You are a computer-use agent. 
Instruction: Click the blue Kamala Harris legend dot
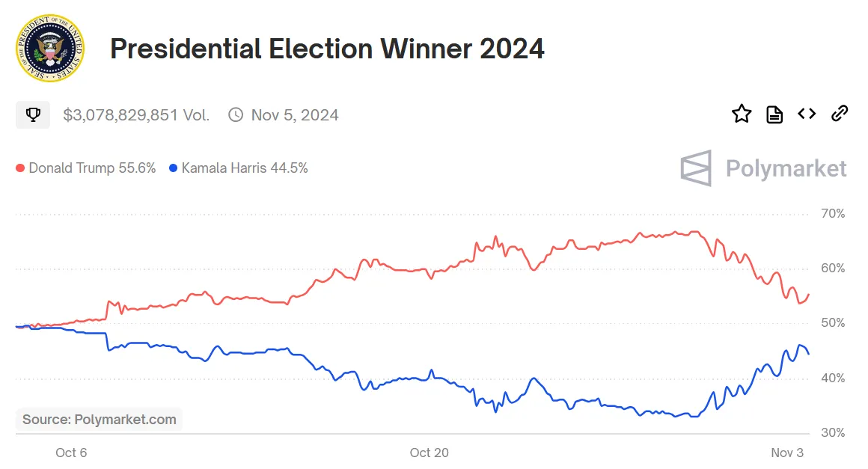point(174,168)
